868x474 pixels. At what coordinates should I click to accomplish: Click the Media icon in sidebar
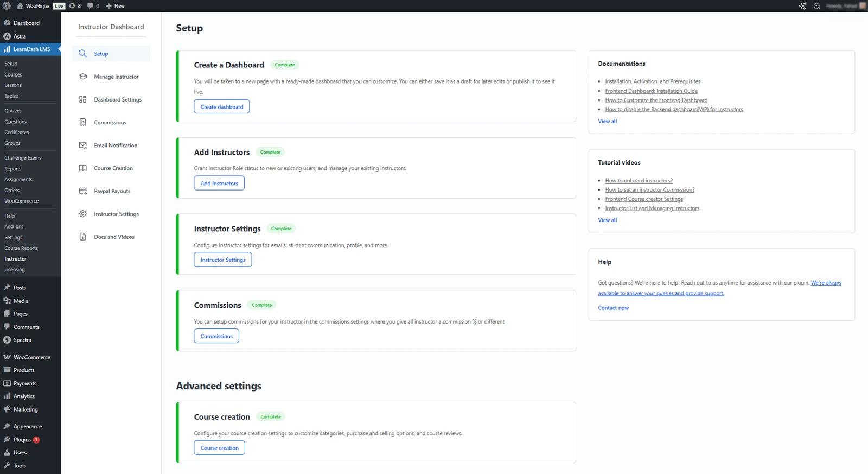7,300
